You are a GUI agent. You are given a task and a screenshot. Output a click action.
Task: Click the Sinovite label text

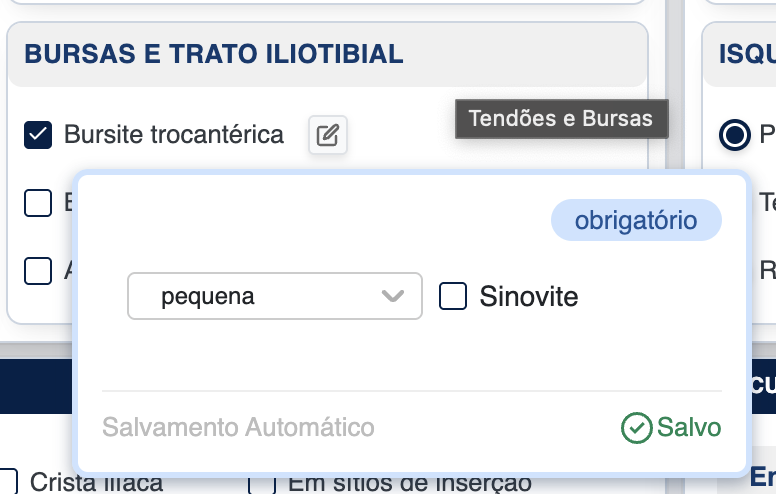[529, 296]
